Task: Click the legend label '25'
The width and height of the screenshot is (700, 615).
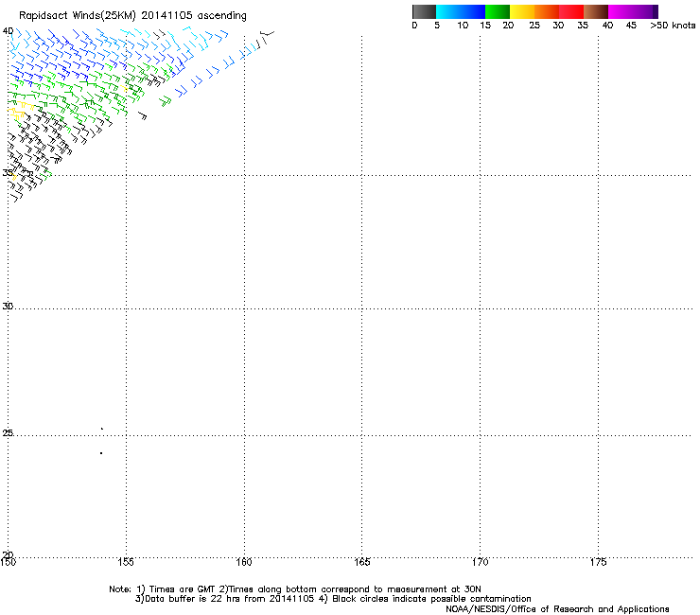Action: [534, 26]
